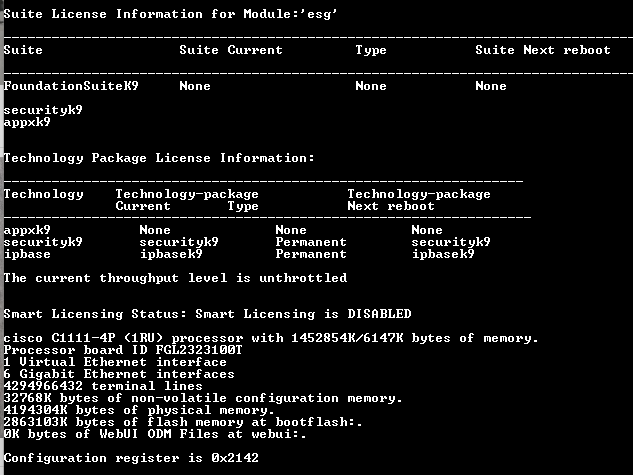Click 'appxk9' in the Technology table

coord(27,230)
